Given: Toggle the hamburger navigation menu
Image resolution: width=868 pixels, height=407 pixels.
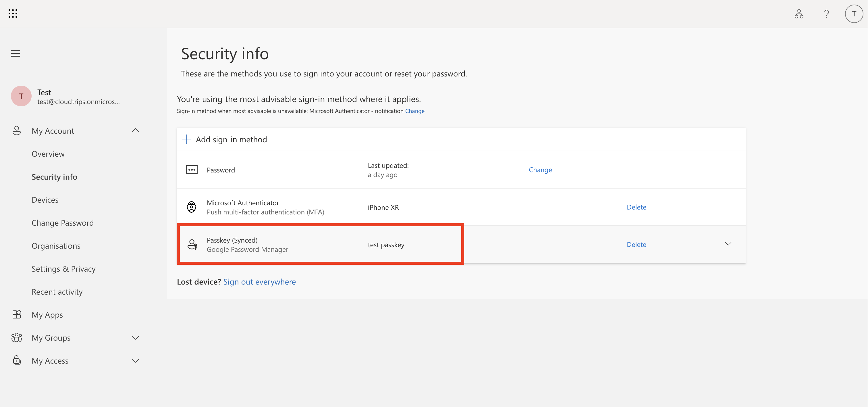Looking at the screenshot, I should click(16, 53).
